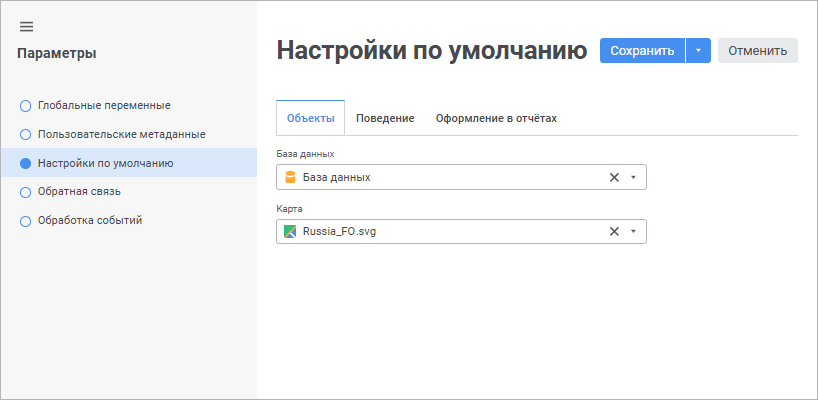
Task: Expand the База данных dropdown arrow
Action: click(x=633, y=177)
